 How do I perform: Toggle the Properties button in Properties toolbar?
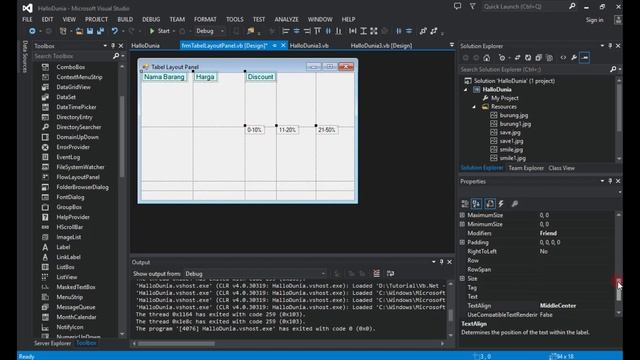[490, 204]
